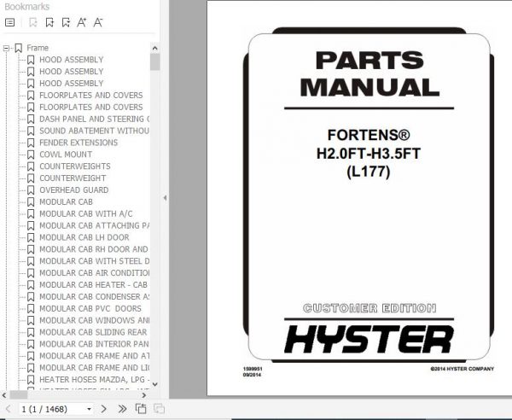
Task: Click the PARTS MANUAL heading on the page
Action: pos(369,74)
